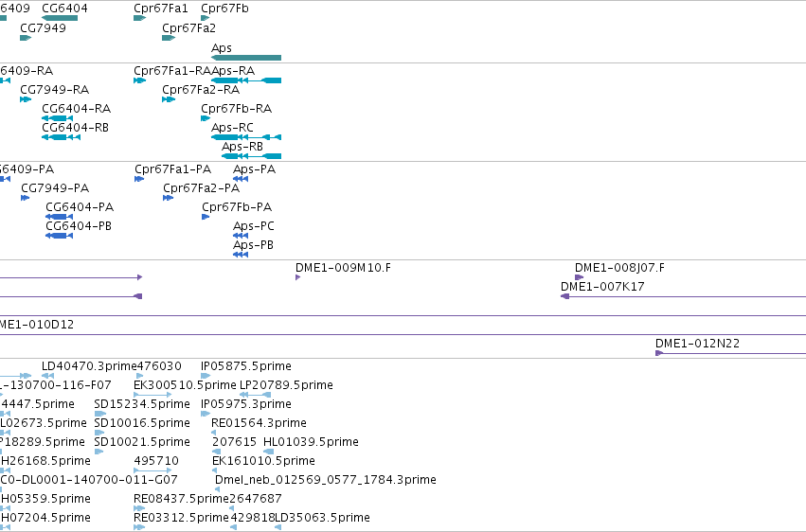This screenshot has height=532, width=806.
Task: Open the Cpr67Fa1-RA transcript label
Action: tap(172, 71)
